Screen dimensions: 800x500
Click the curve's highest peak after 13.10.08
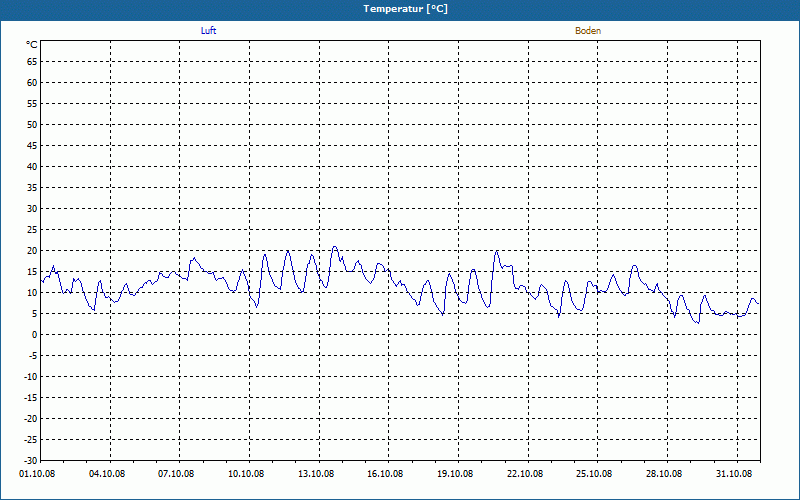[335, 247]
